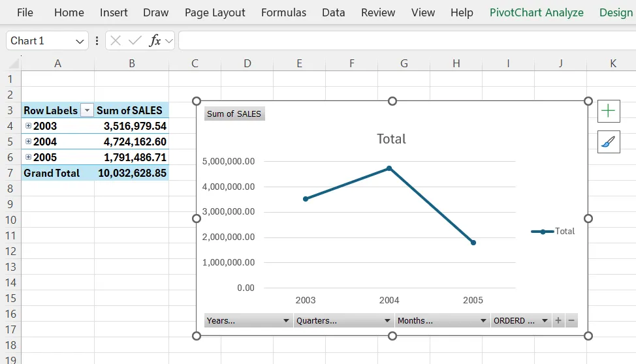This screenshot has height=364, width=636.
Task: Switch to the Draw tab
Action: 156,12
